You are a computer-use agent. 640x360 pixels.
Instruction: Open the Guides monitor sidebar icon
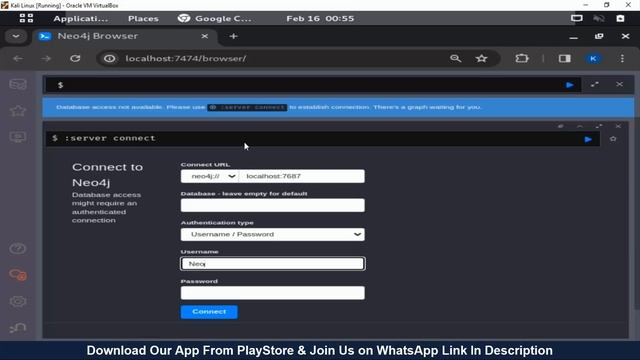[x=18, y=137]
